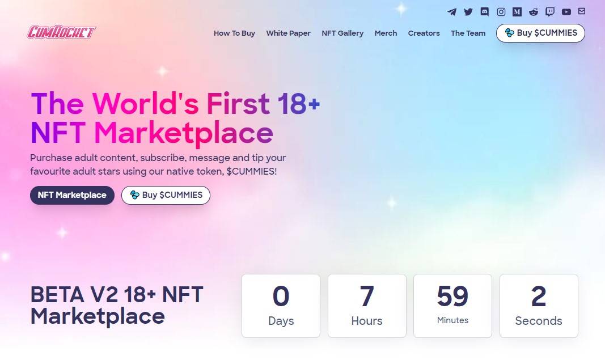605x364 pixels.
Task: Click the dark NFT Marketplace button
Action: 72,195
